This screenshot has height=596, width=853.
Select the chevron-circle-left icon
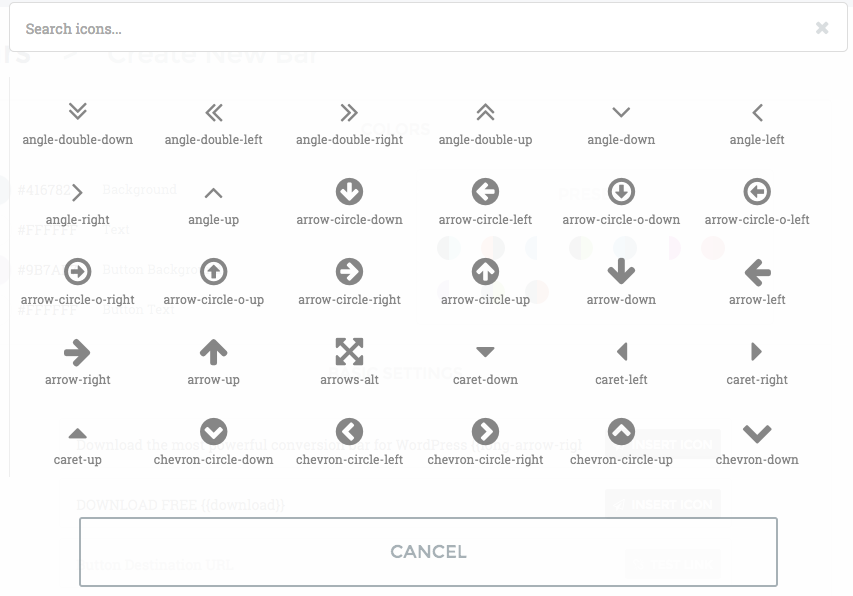point(349,431)
